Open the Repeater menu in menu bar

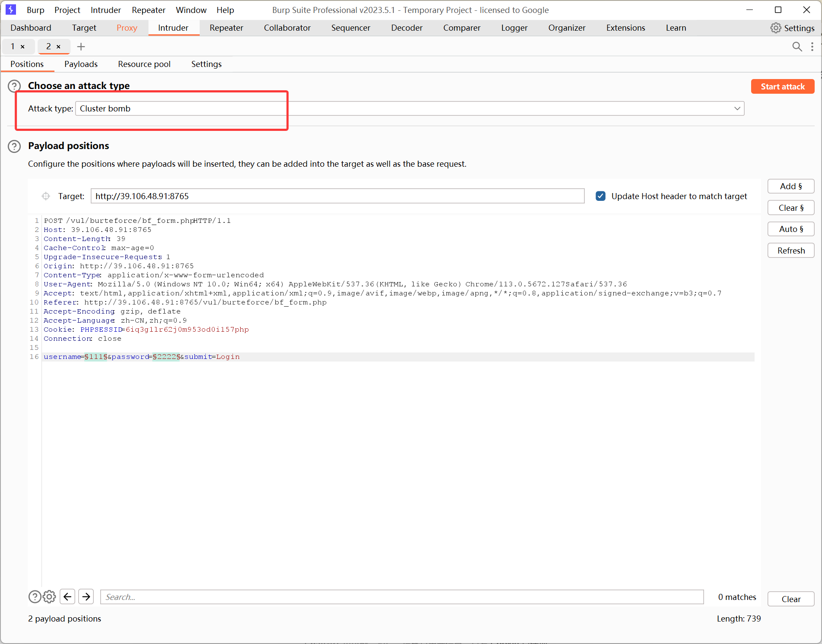[x=149, y=10]
